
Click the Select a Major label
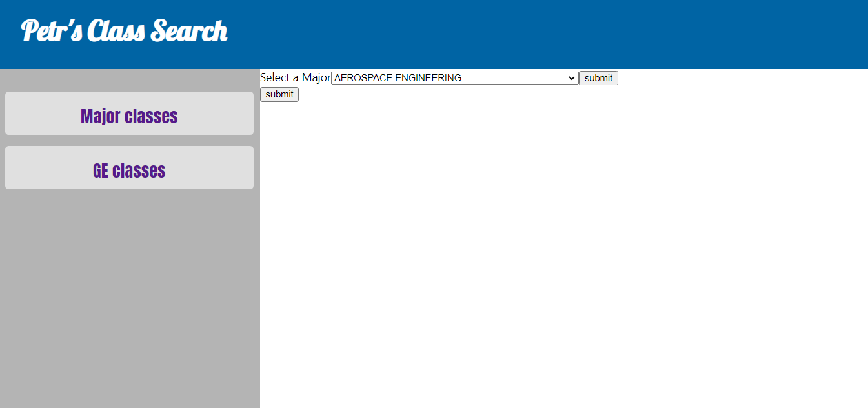296,77
